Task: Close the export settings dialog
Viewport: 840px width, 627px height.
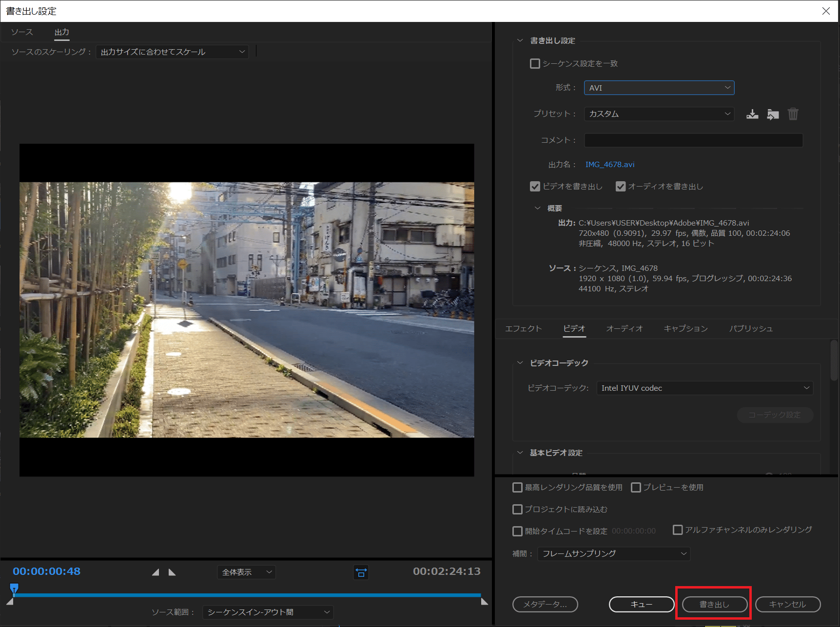Action: pos(826,11)
